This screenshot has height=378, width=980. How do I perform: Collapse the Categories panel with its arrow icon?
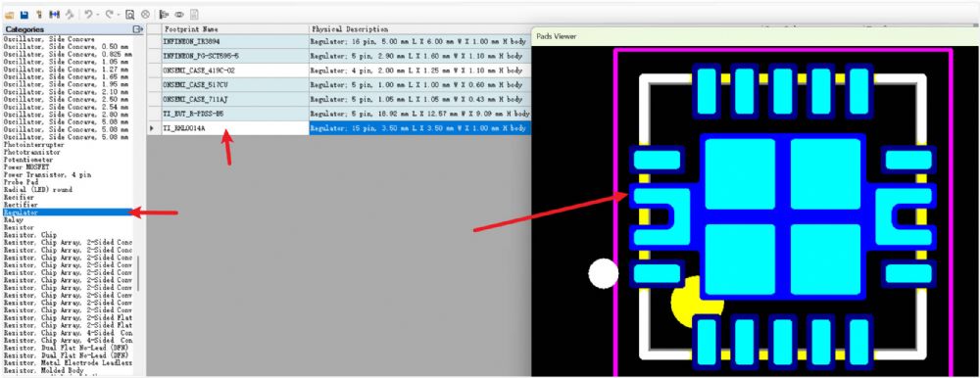click(x=137, y=29)
